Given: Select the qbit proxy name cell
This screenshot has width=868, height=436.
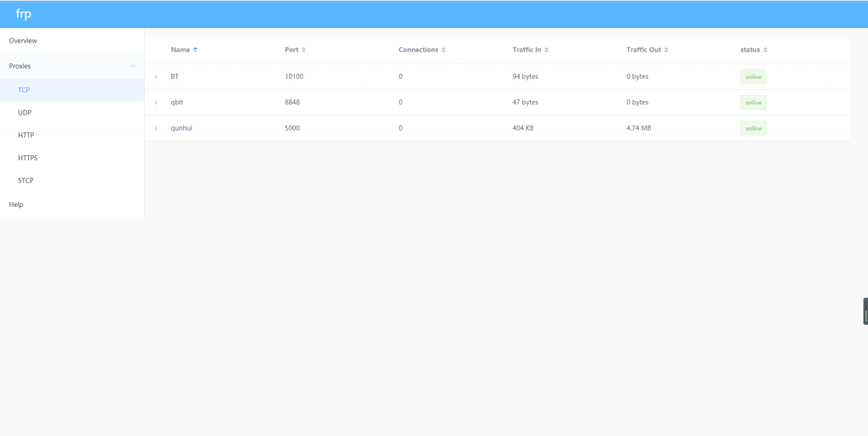Looking at the screenshot, I should pyautogui.click(x=176, y=103).
